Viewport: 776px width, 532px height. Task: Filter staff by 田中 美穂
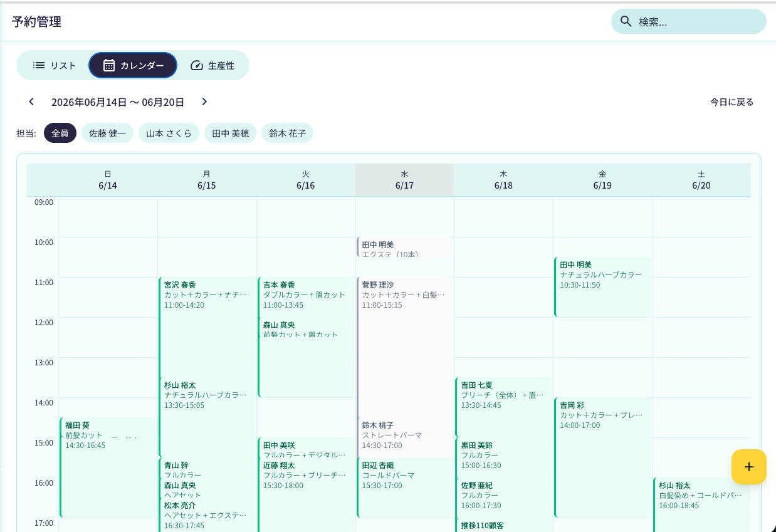[230, 133]
